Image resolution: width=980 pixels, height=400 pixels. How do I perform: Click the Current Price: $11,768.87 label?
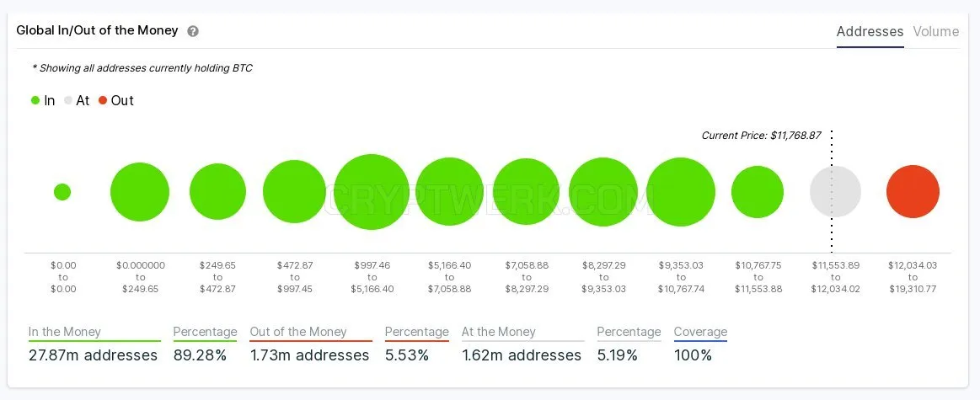point(761,135)
